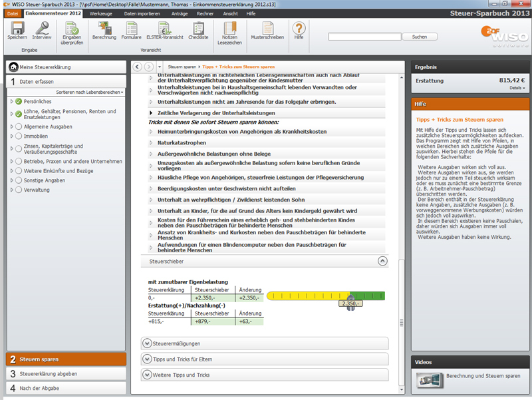Image resolution: width=532 pixels, height=400 pixels.
Task: Click the Hilfe question mark icon
Action: (x=299, y=29)
